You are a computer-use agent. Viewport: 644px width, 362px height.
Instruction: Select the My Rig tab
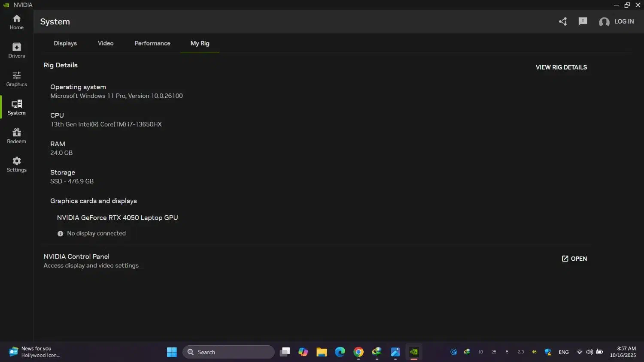tap(200, 43)
